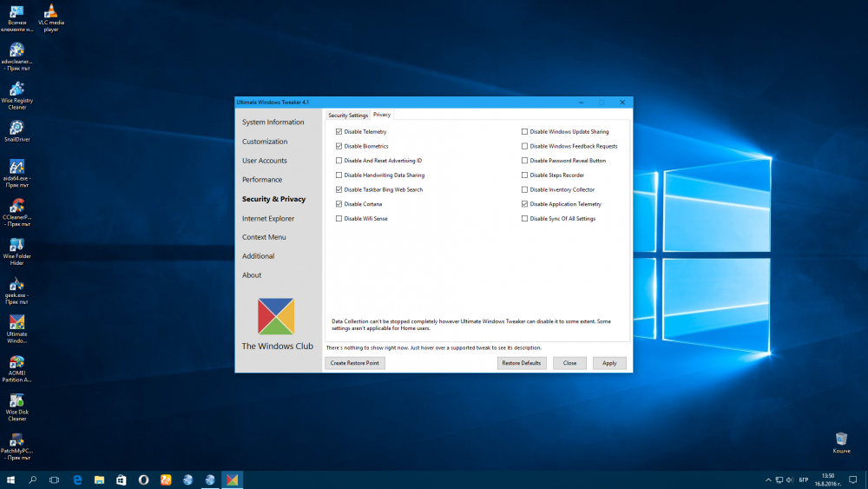Open the network status tray icon

tap(779, 479)
